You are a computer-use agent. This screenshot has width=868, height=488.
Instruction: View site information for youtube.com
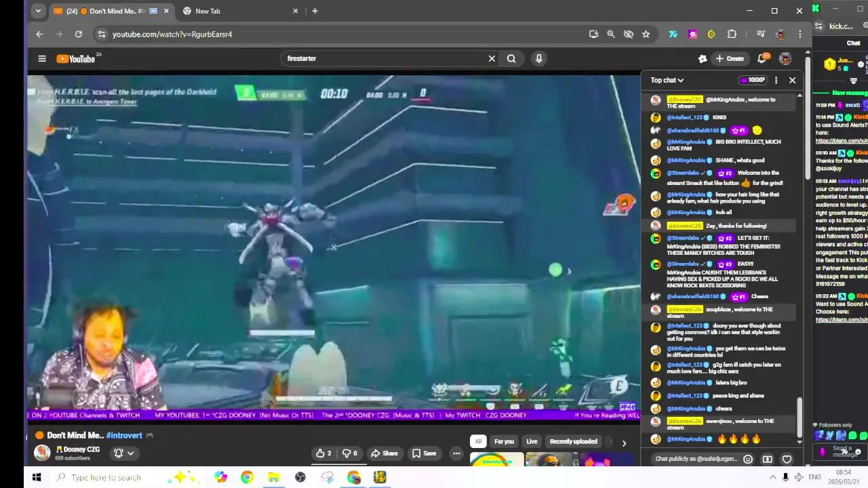[x=101, y=34]
